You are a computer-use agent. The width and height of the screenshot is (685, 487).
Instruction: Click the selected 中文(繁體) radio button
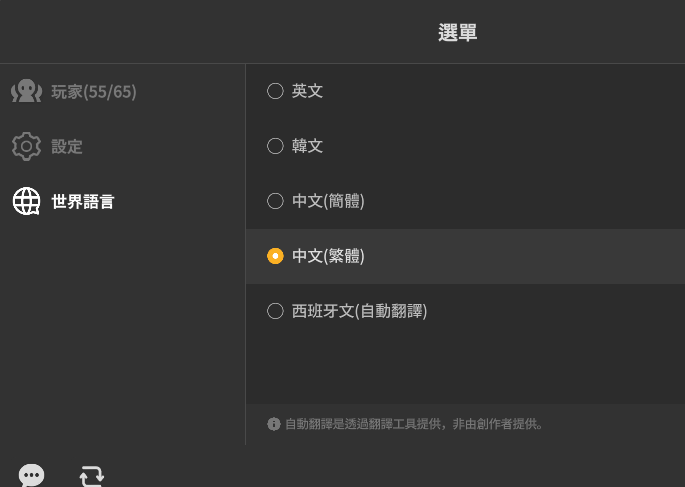(x=275, y=256)
